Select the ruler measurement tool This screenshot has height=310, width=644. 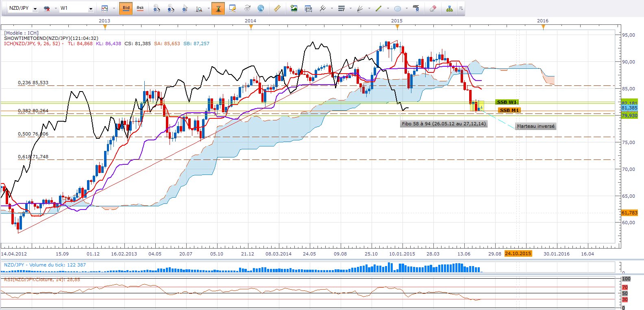pyautogui.click(x=277, y=8)
